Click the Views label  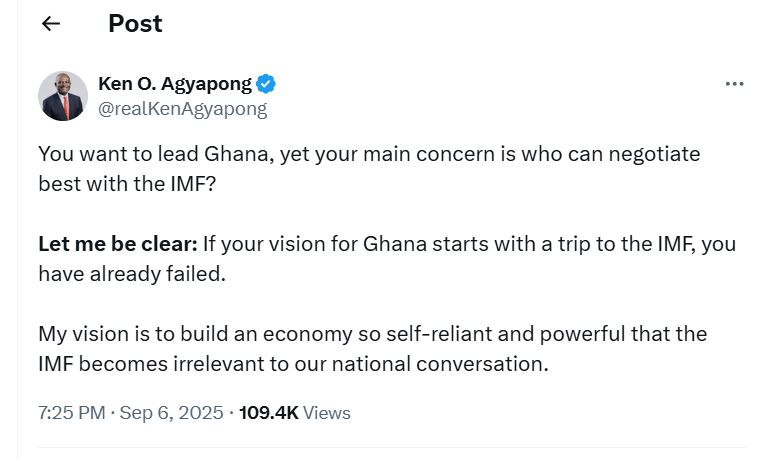pyautogui.click(x=327, y=412)
